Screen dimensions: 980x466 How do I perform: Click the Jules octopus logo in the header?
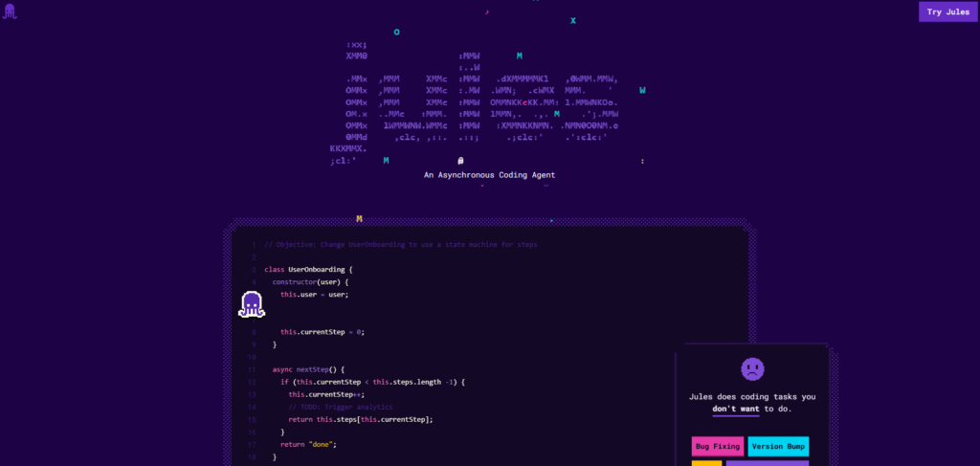[10, 11]
